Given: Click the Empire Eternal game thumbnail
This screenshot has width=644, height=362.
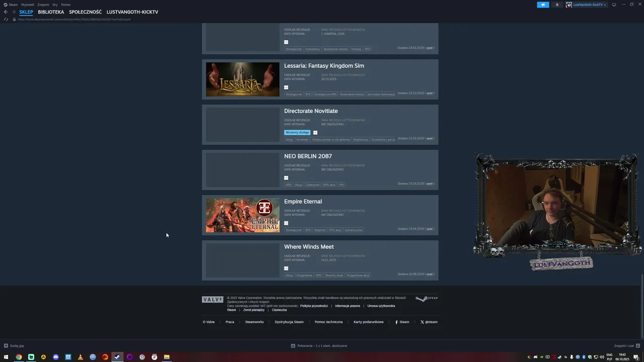Looking at the screenshot, I should (x=243, y=215).
